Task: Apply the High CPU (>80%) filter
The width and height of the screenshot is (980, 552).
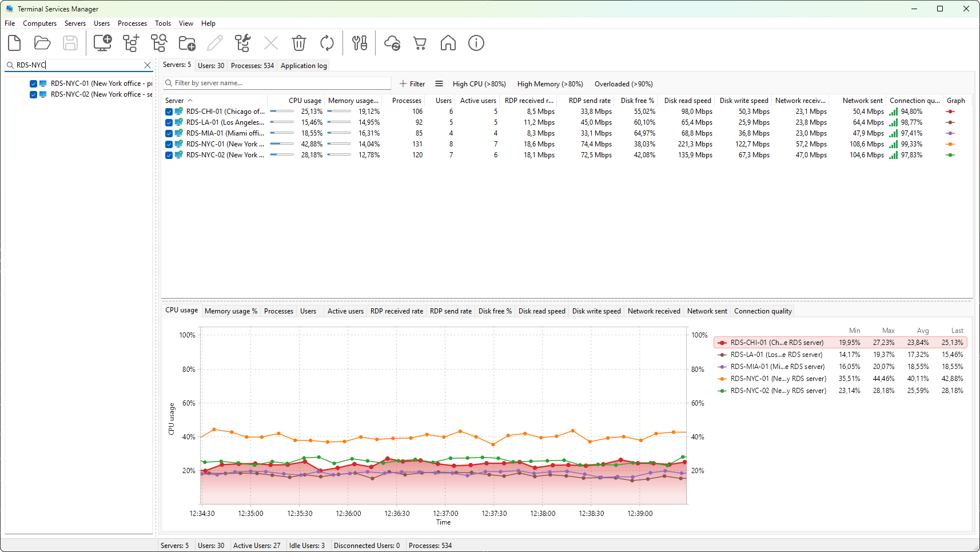Action: [479, 84]
